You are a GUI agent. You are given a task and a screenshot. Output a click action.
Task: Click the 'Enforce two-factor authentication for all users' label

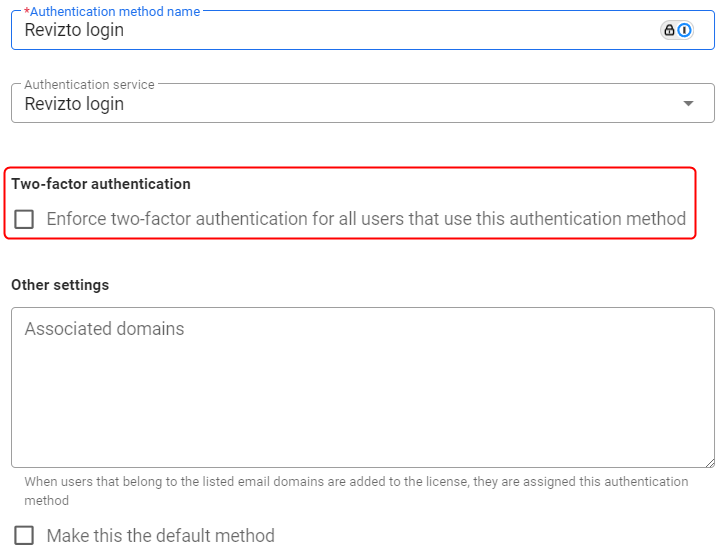pos(366,219)
